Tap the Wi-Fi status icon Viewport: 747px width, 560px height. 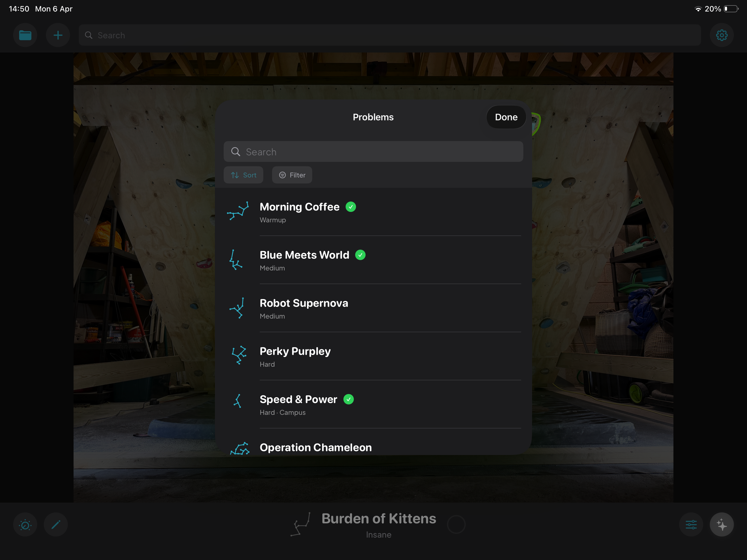pyautogui.click(x=698, y=9)
